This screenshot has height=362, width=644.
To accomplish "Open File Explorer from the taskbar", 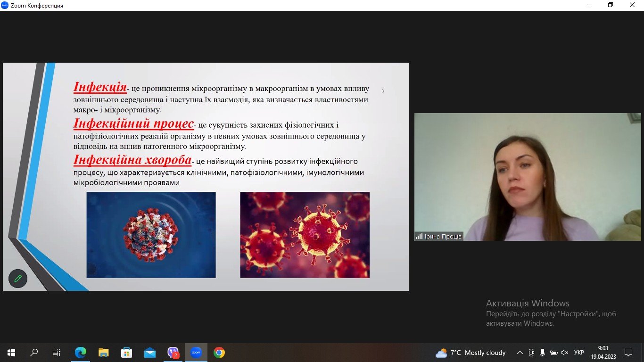I will coord(104,353).
